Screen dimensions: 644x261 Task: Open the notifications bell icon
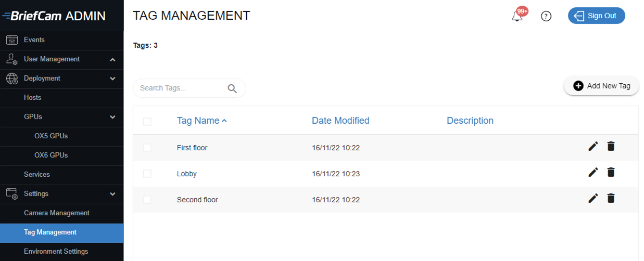coord(517,17)
